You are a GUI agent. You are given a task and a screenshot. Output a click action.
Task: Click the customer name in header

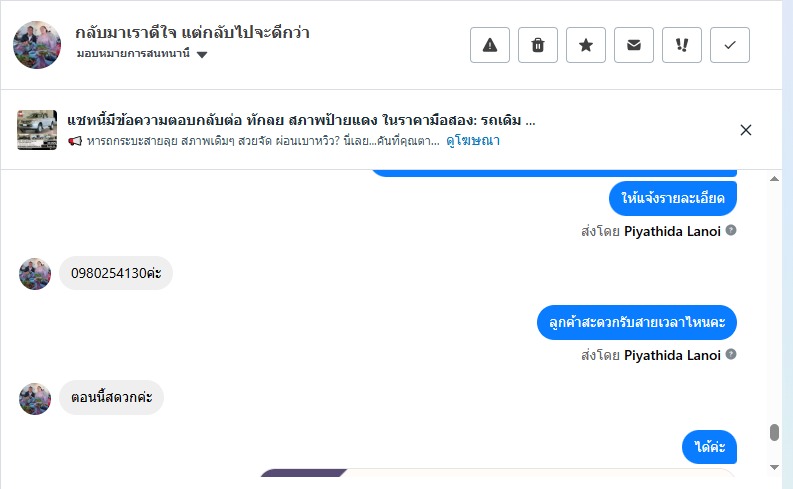(x=192, y=32)
